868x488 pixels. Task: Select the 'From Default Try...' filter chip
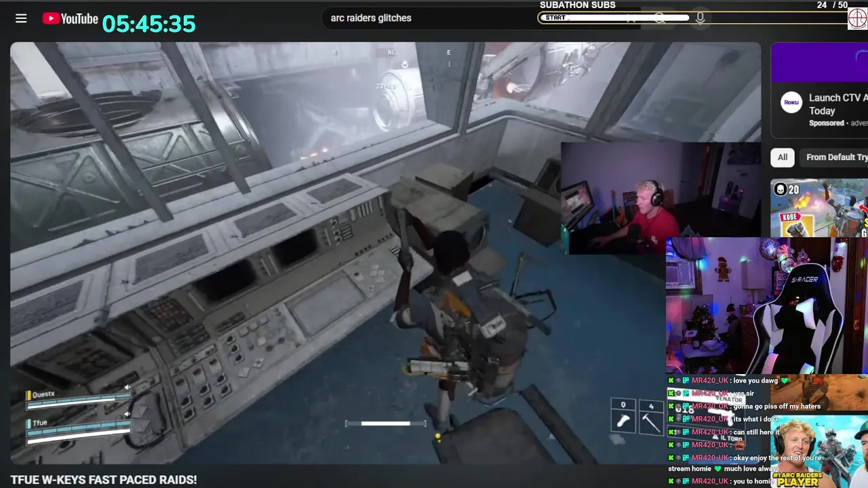833,157
